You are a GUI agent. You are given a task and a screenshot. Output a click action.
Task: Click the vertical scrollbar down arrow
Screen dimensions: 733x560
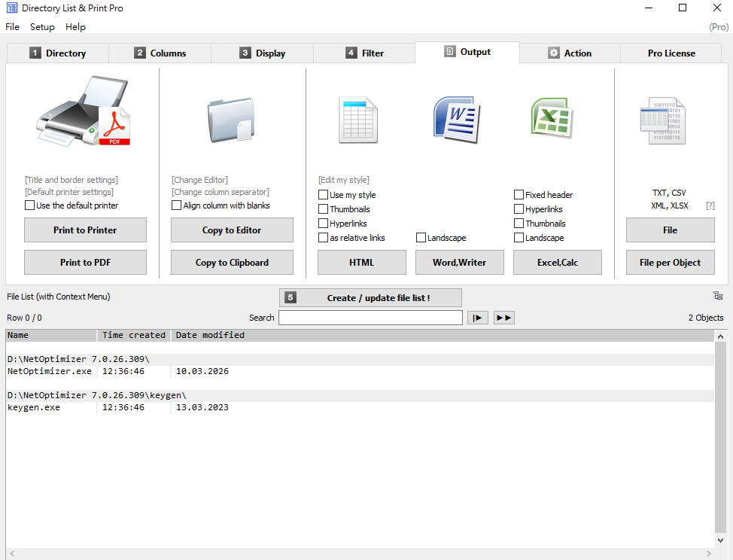tap(721, 540)
